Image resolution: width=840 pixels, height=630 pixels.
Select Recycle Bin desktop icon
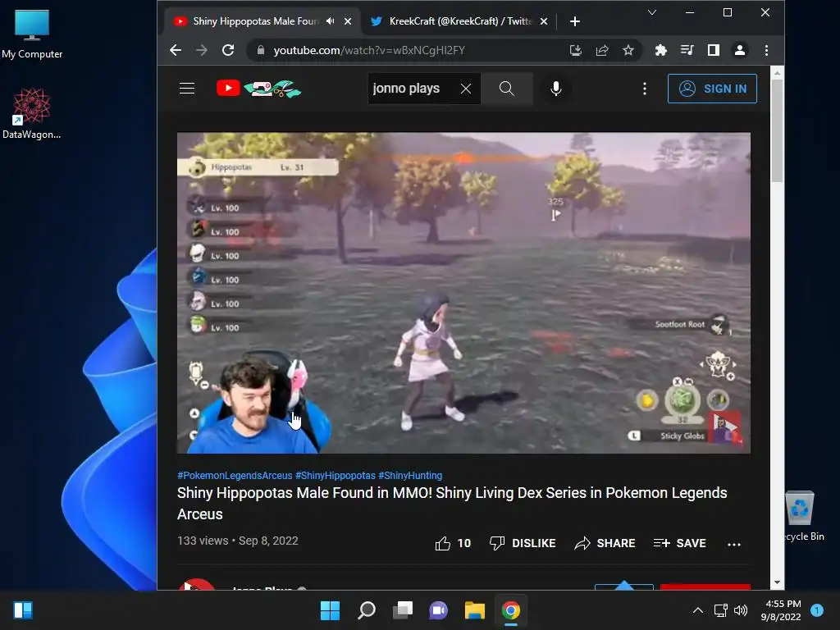tap(802, 516)
